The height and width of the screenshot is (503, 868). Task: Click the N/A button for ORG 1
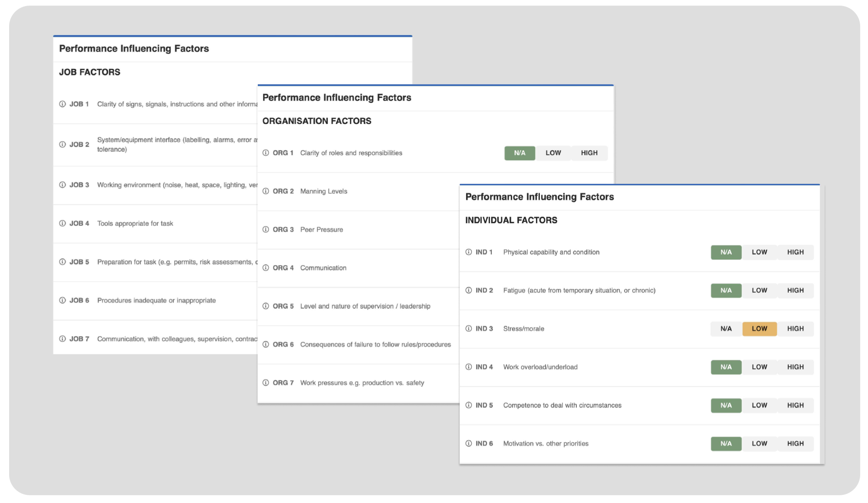point(519,153)
